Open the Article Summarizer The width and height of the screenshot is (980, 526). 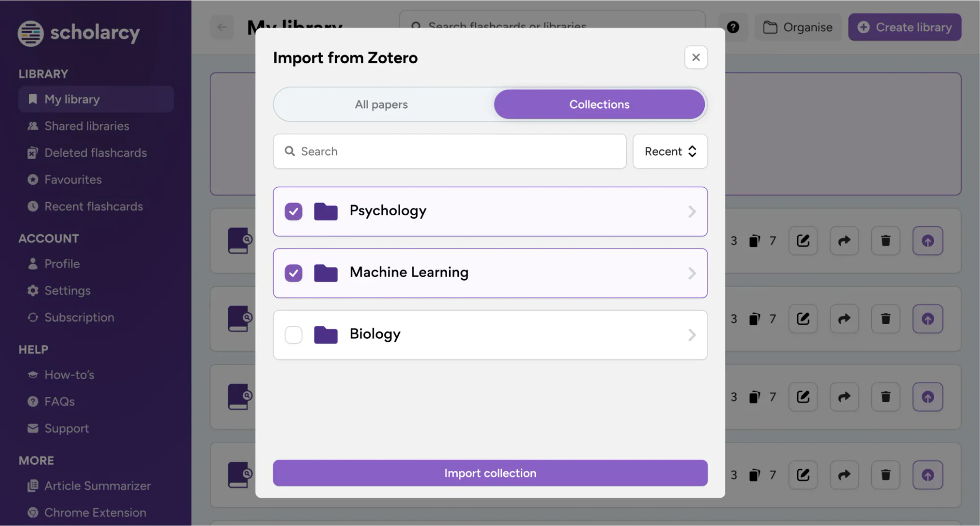coord(97,486)
